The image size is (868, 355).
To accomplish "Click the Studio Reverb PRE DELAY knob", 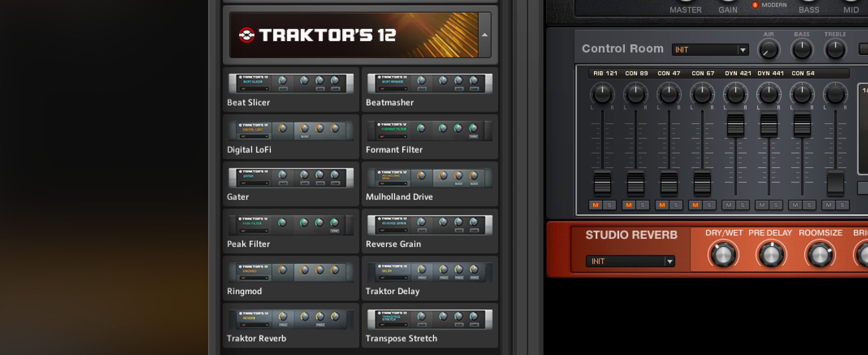I will 771,254.
